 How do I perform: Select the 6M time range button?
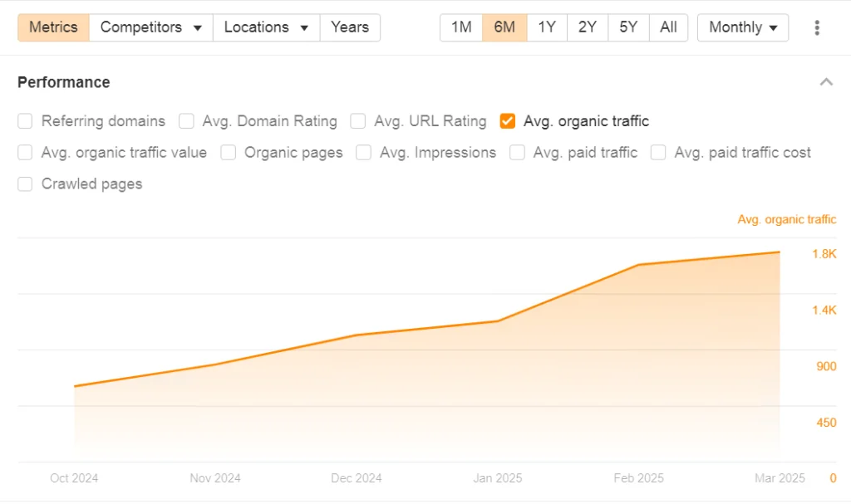pos(504,27)
